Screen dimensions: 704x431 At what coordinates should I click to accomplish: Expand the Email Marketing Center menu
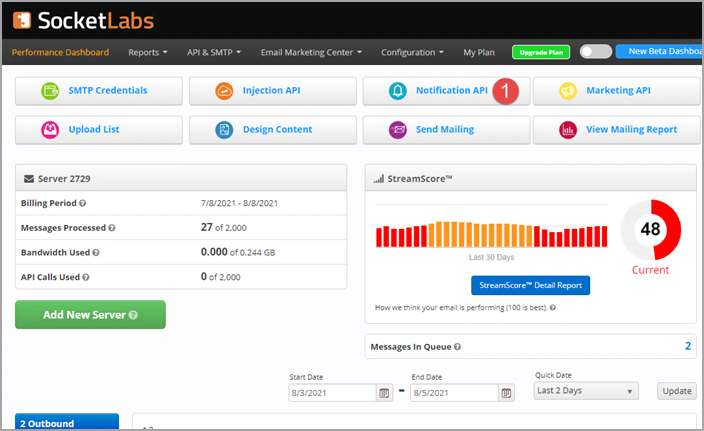point(311,53)
